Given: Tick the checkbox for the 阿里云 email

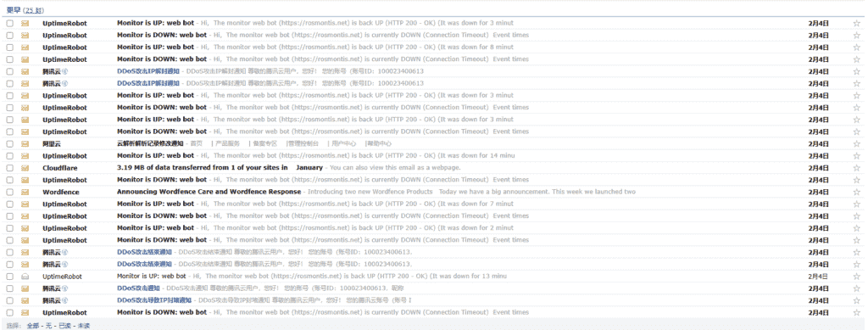Looking at the screenshot, I should click(x=9, y=144).
